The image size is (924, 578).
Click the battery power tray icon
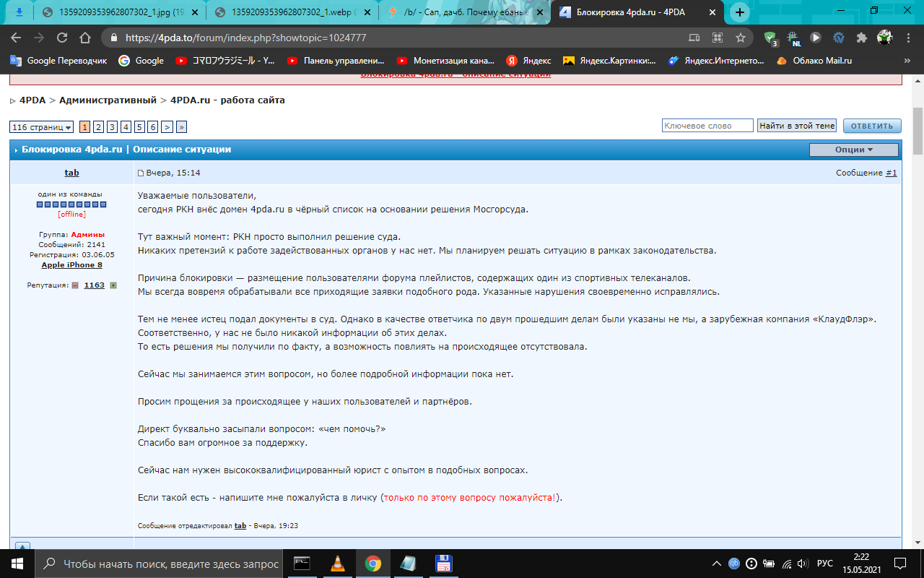pos(770,564)
